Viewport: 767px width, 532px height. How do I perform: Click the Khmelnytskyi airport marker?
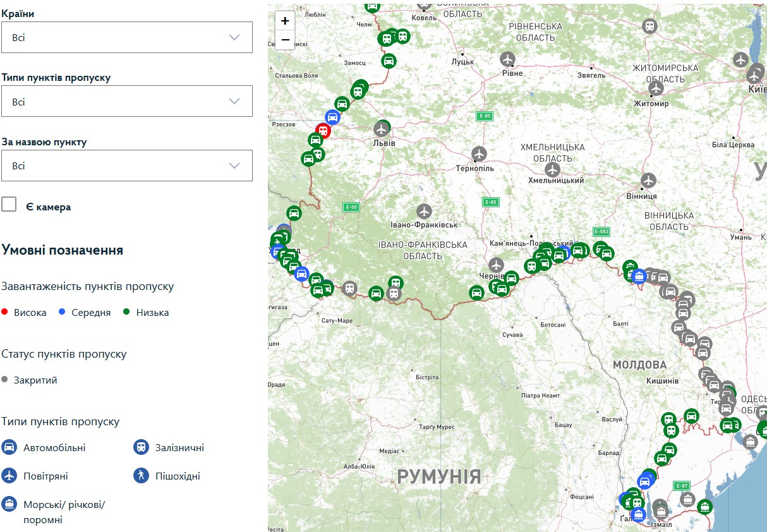click(553, 169)
